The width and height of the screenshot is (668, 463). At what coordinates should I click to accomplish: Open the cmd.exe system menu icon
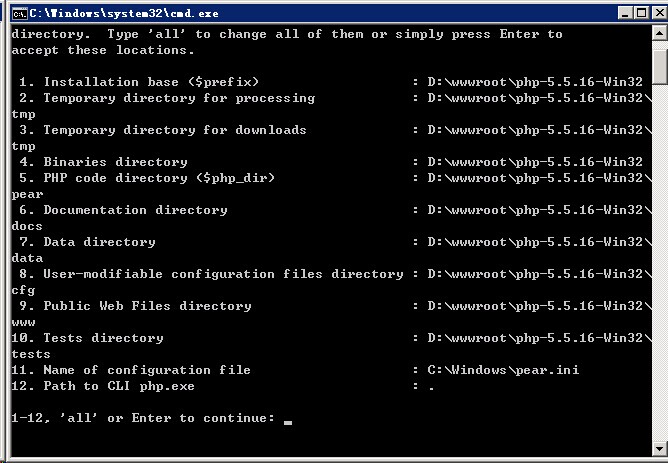[17, 13]
